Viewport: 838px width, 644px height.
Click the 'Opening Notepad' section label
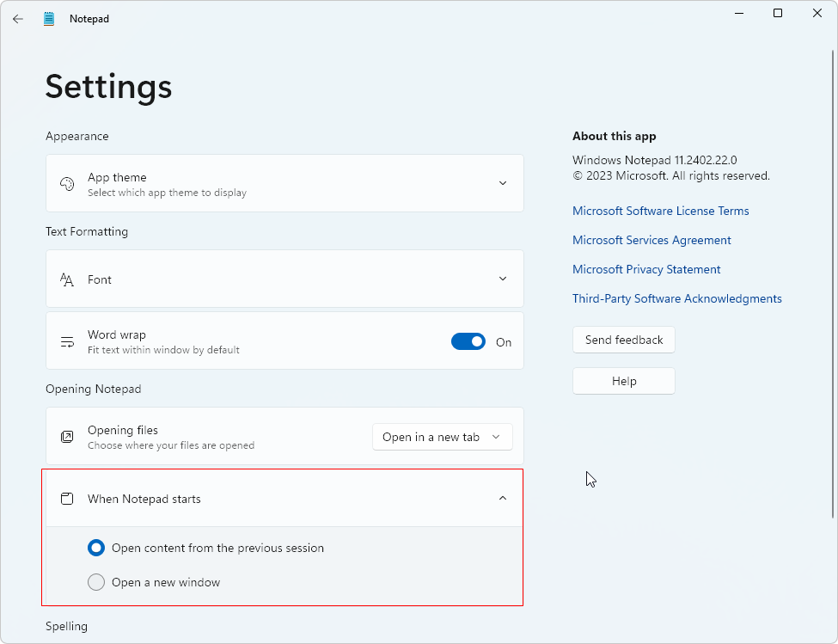pyautogui.click(x=94, y=389)
